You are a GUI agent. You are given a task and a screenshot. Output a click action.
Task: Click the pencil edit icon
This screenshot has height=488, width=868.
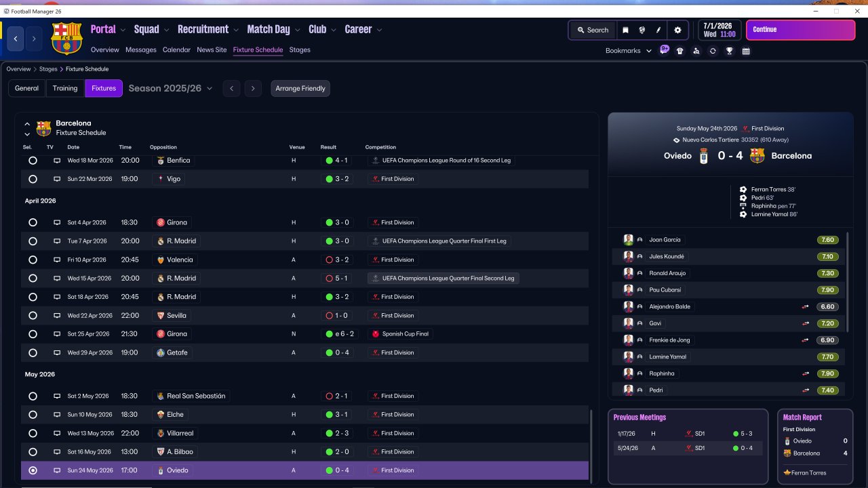pos(658,30)
